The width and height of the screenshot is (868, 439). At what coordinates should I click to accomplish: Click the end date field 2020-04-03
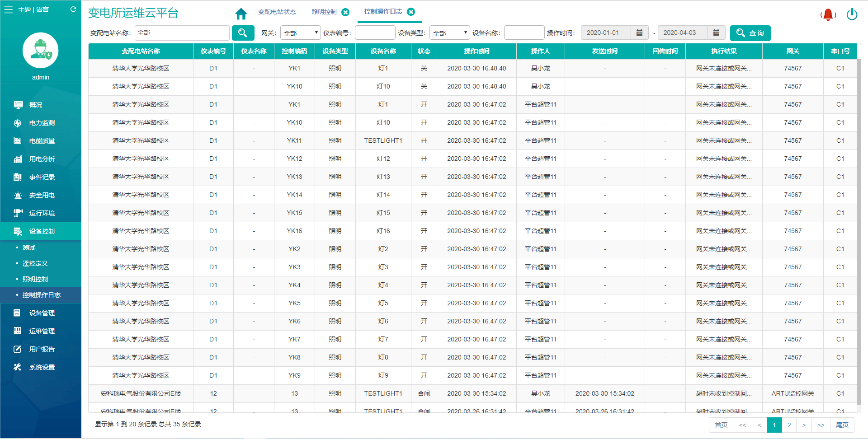tap(683, 33)
